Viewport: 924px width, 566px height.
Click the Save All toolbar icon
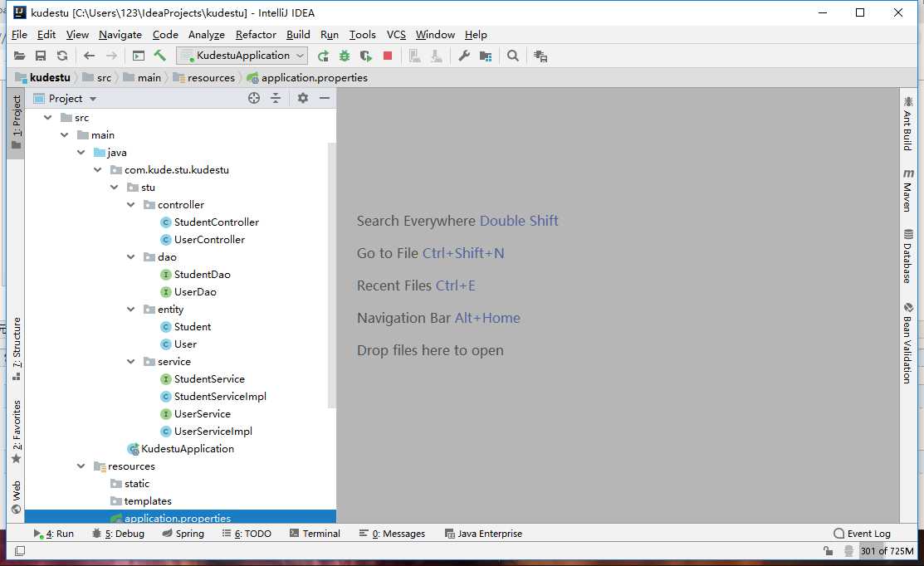pos(41,56)
